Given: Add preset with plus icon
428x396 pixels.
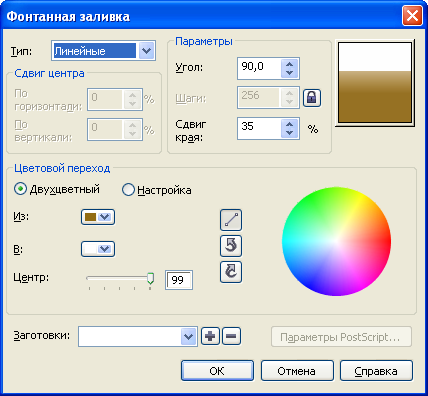Looking at the screenshot, I should tap(210, 336).
